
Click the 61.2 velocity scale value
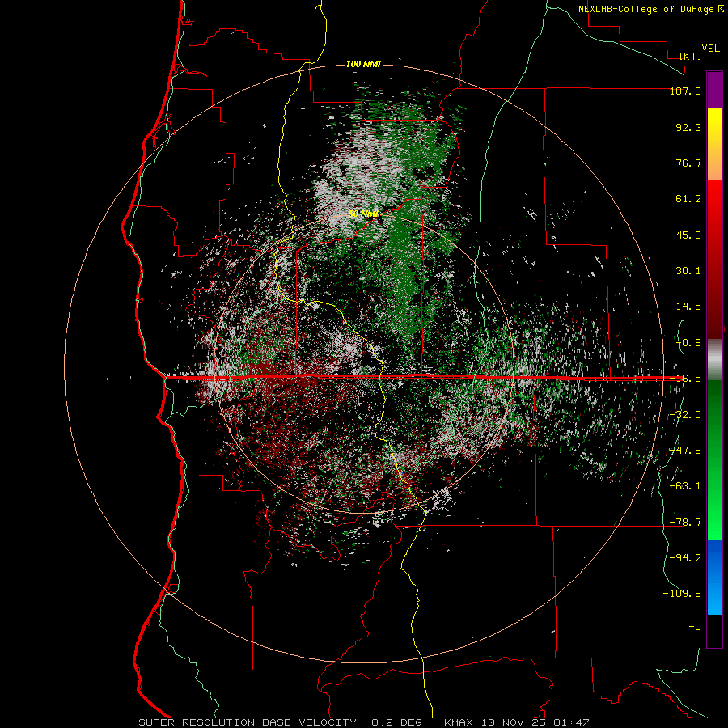(688, 199)
